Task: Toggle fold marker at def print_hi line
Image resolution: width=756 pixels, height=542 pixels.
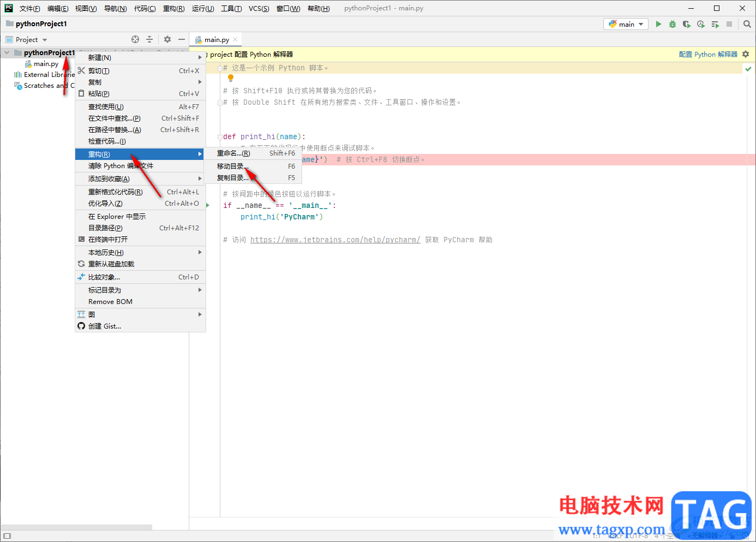Action: point(219,137)
